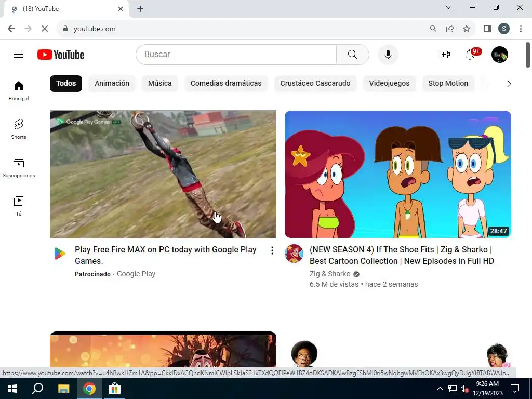Bookmark this page with the star
This screenshot has width=532, height=399.
click(x=467, y=29)
